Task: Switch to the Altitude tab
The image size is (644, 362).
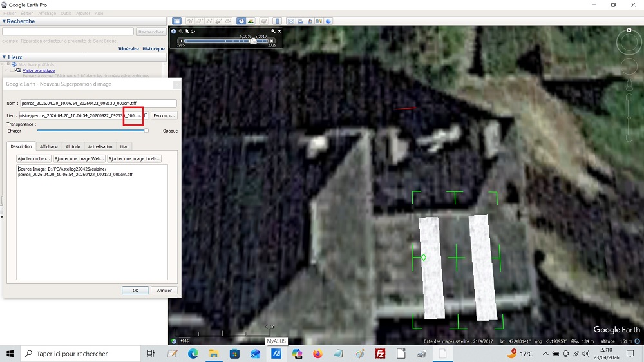Action: [x=73, y=147]
